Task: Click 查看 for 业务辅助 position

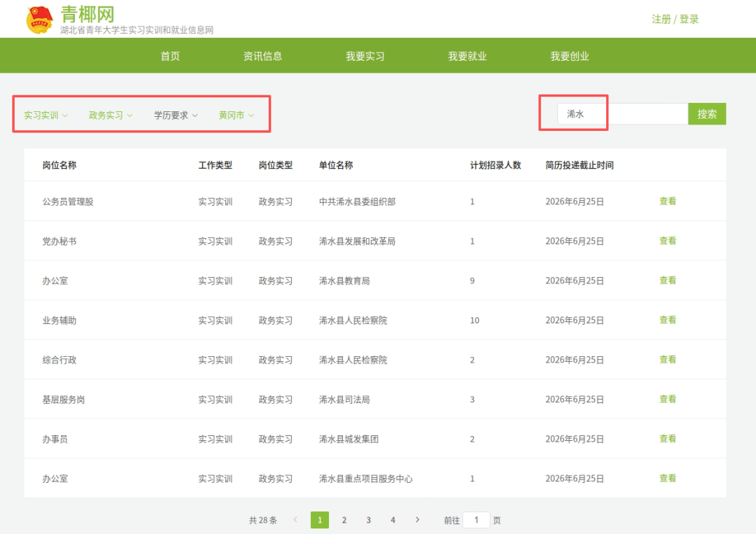Action: coord(668,320)
